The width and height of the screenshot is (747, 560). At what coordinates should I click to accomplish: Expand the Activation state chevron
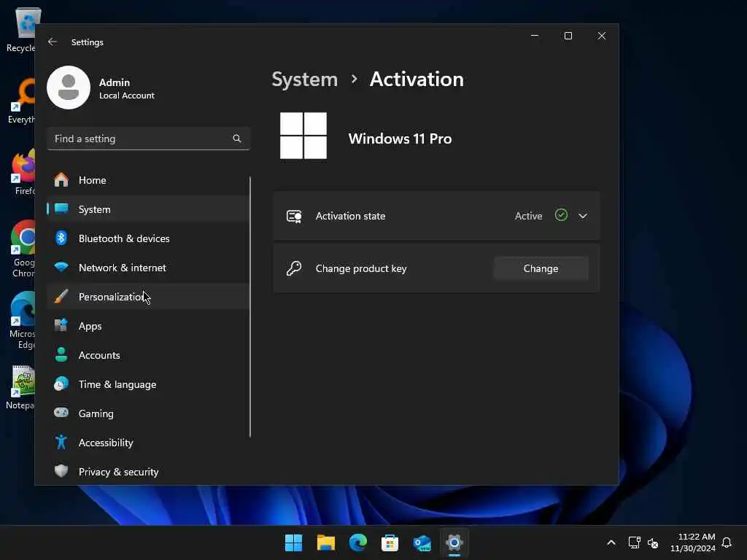583,216
